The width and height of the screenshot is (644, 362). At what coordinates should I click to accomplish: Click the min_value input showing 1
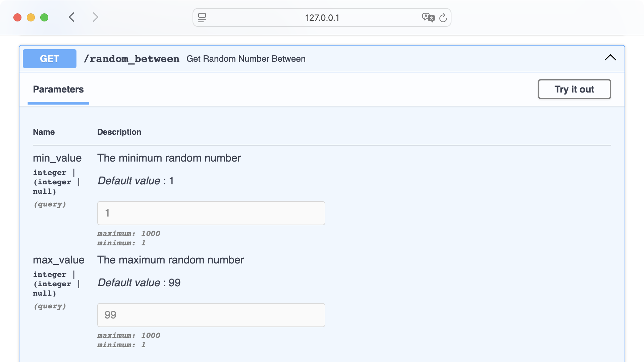tap(211, 213)
